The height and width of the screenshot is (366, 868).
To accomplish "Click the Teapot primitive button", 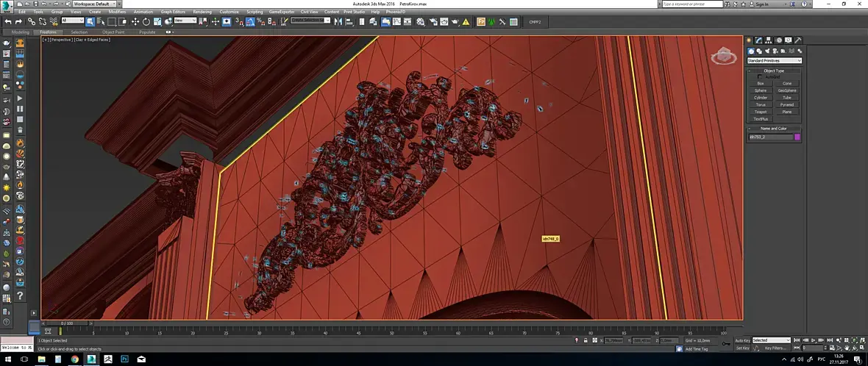I will pyautogui.click(x=761, y=112).
